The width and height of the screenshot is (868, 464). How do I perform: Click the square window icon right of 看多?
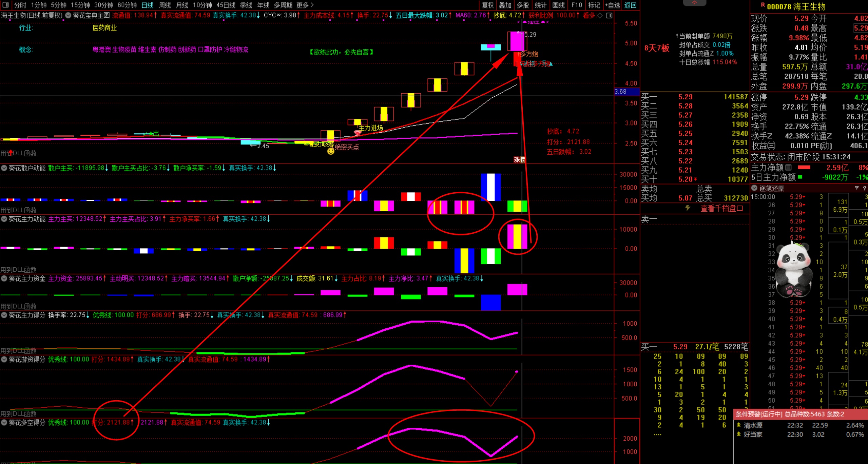609,15
